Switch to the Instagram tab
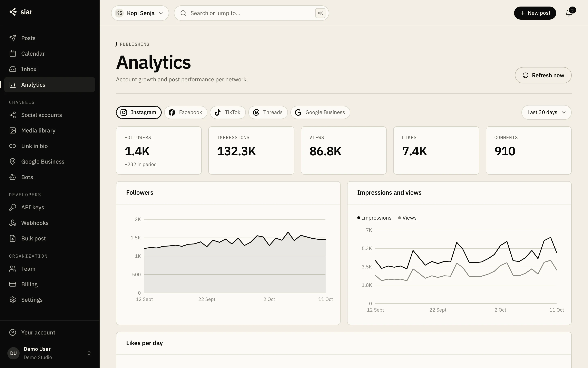The height and width of the screenshot is (368, 588). coord(139,112)
